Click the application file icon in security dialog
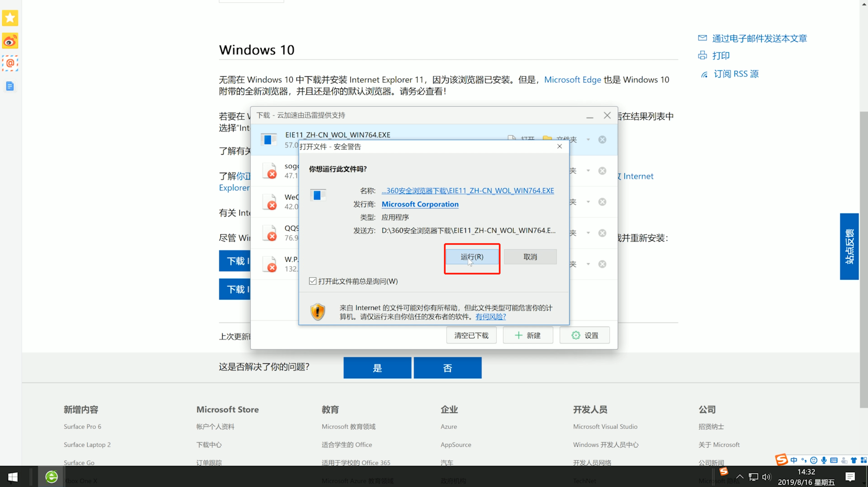The height and width of the screenshot is (487, 868). [318, 195]
